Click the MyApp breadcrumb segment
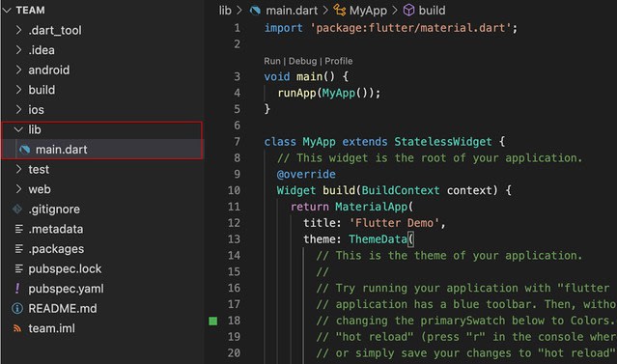Screen dimensions: 617x364 pyautogui.click(x=368, y=11)
